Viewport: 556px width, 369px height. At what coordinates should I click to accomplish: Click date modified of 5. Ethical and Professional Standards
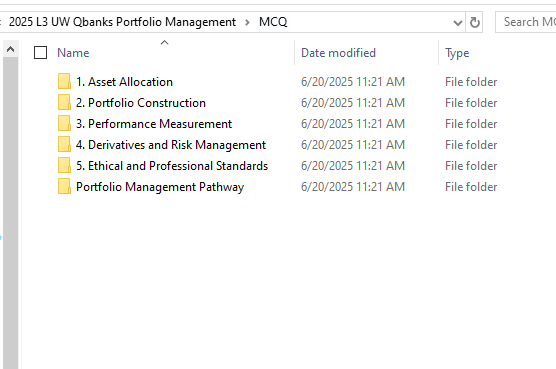[353, 166]
